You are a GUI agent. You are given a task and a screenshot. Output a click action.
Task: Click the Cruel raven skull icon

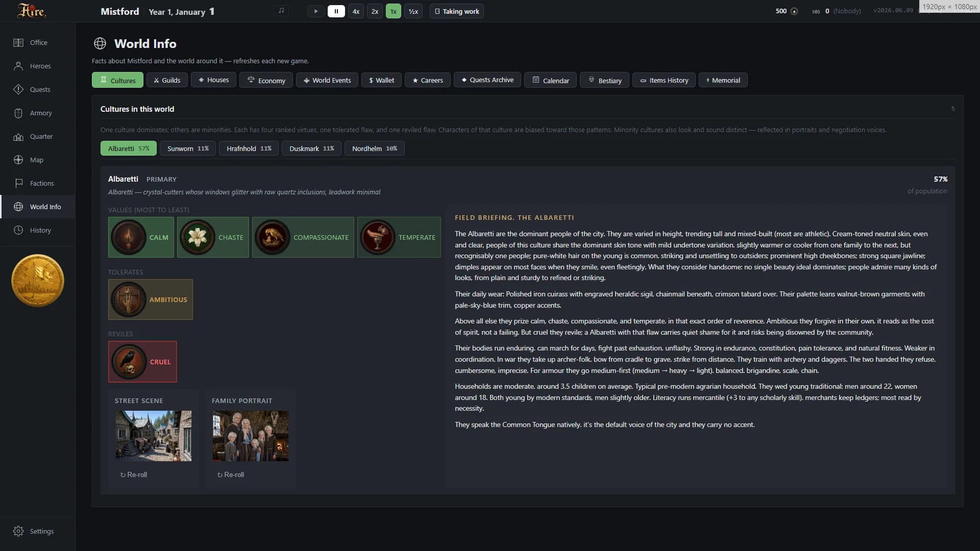129,362
